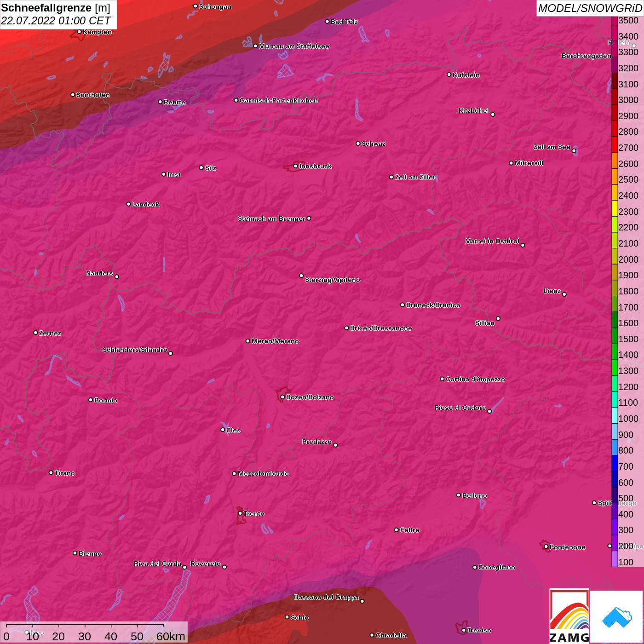
Task: Click the Pieve di Cadore label
Action: pos(460,408)
